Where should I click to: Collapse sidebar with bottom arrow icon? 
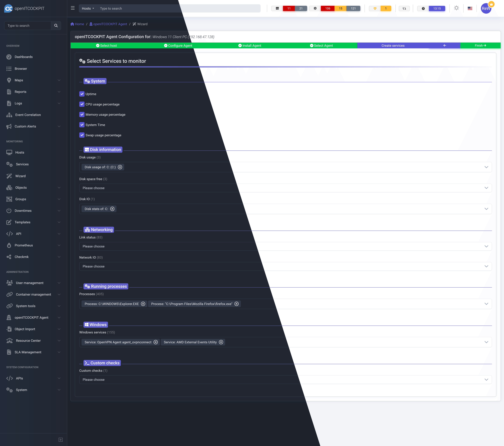[x=61, y=440]
